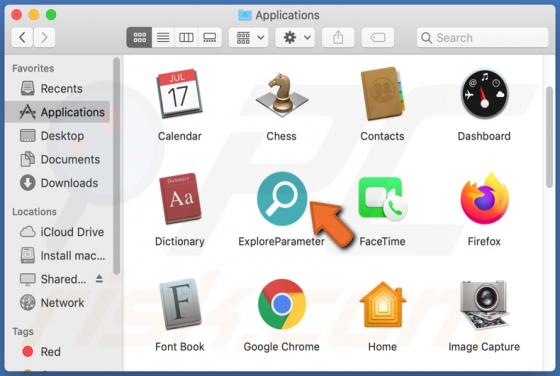Select the Chess app icon
Image resolution: width=560 pixels, height=376 pixels.
(x=282, y=95)
